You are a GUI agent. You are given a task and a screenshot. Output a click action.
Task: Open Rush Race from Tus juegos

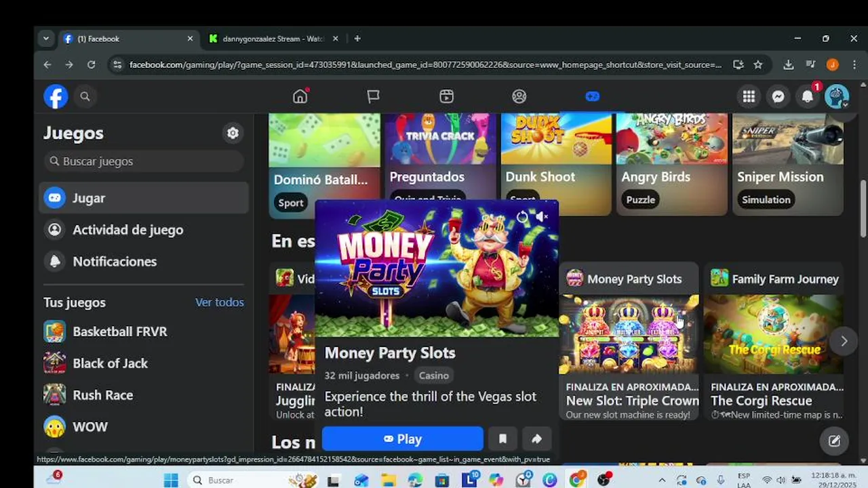click(144, 394)
